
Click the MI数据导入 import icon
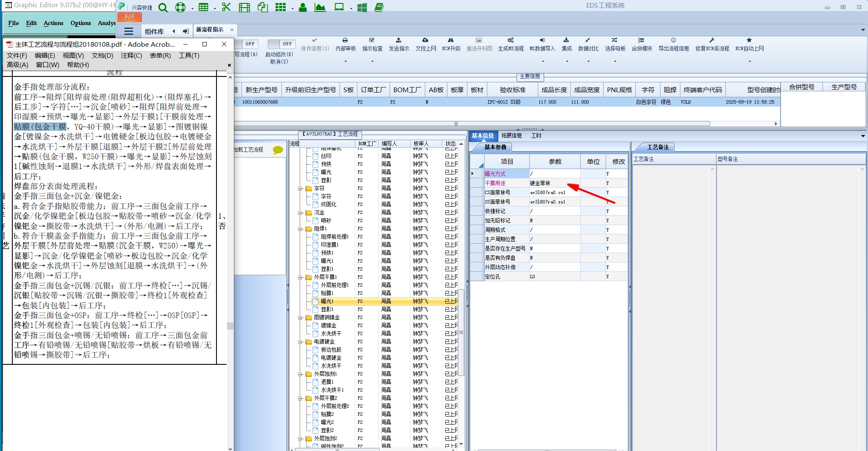(x=542, y=40)
